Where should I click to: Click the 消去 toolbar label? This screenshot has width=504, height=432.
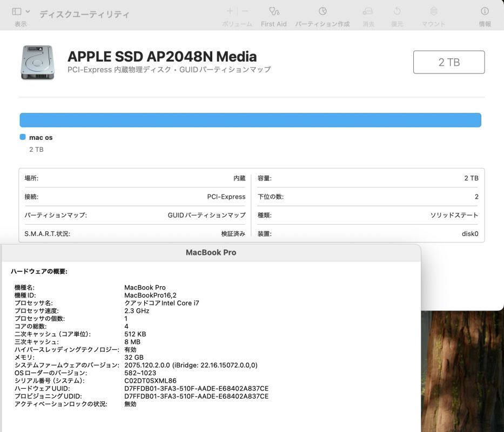368,23
